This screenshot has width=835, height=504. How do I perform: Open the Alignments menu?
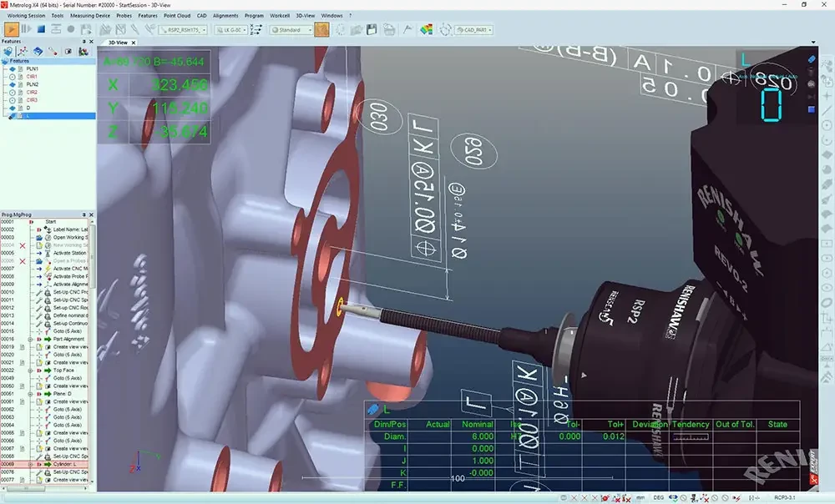pos(225,15)
